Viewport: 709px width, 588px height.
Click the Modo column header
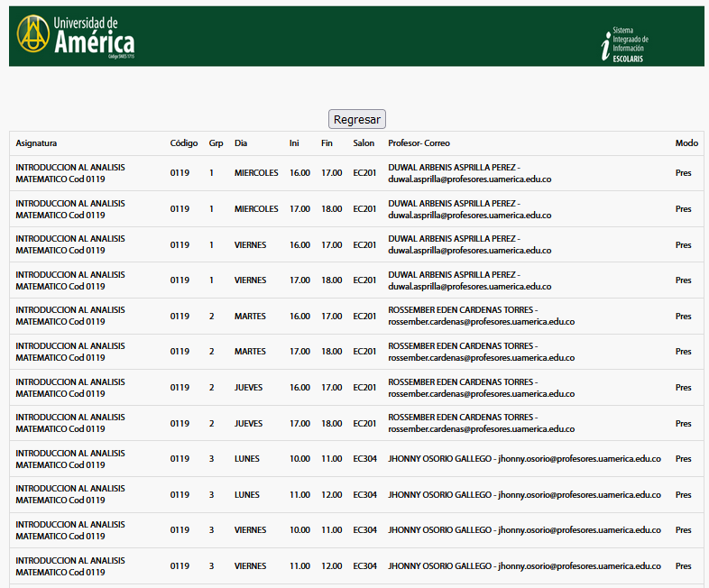[x=686, y=143]
